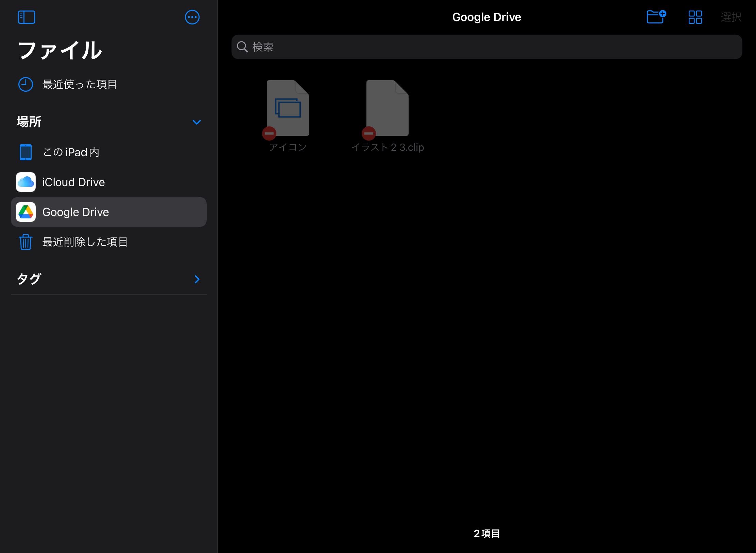Tap the 選択 (Select) button

point(731,17)
